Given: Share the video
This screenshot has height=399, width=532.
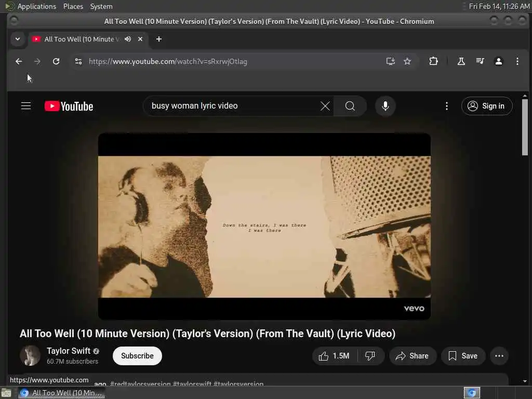Looking at the screenshot, I should click(x=412, y=356).
